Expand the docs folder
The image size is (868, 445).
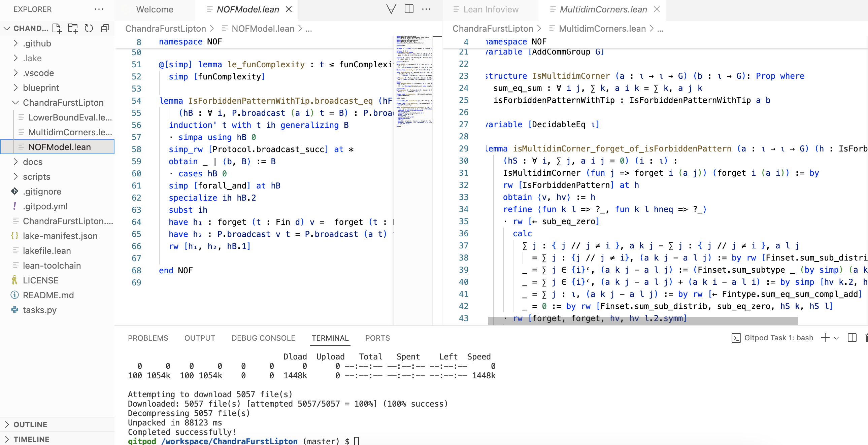pos(32,162)
